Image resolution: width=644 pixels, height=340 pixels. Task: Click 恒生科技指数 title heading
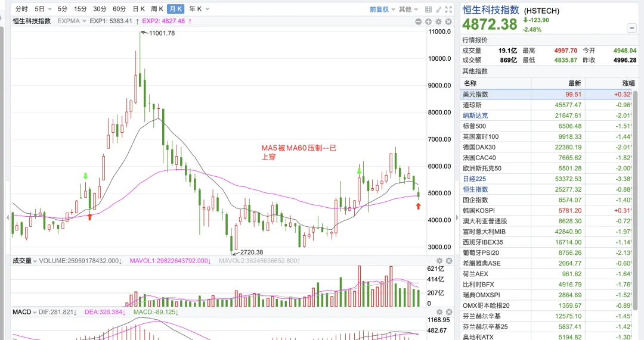click(x=491, y=10)
